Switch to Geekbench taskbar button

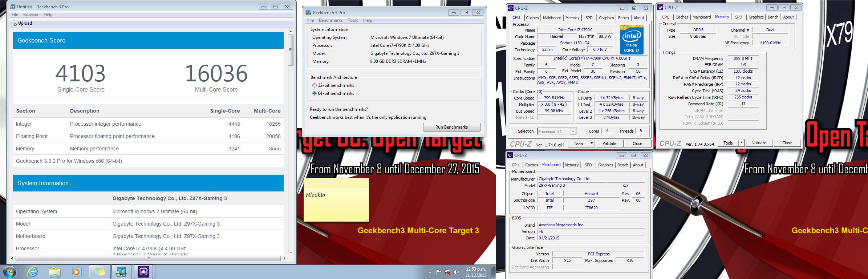point(121,272)
